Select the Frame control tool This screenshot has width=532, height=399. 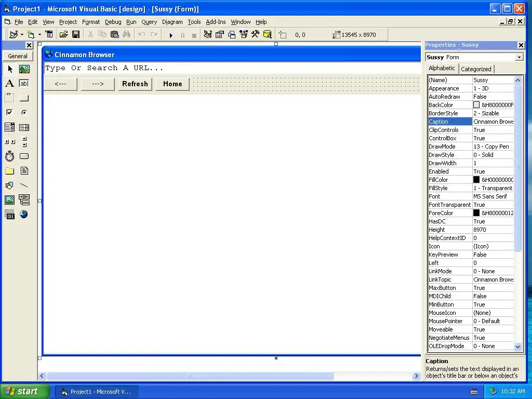pos(9,98)
